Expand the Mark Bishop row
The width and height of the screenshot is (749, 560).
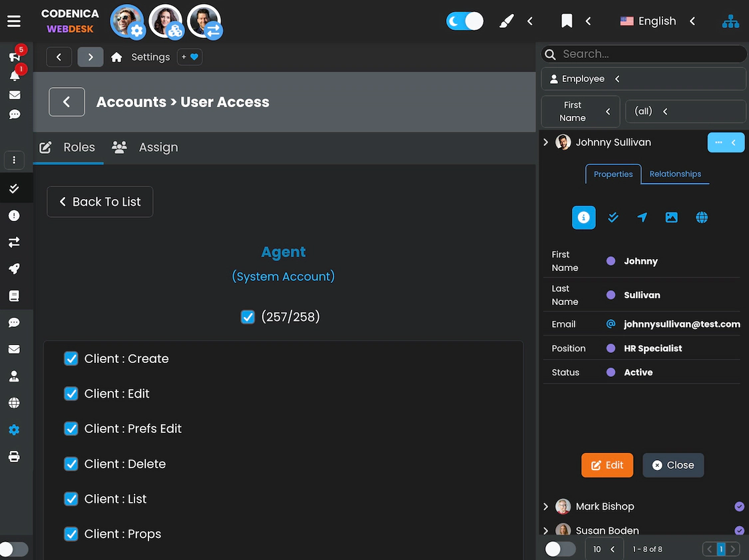(546, 506)
